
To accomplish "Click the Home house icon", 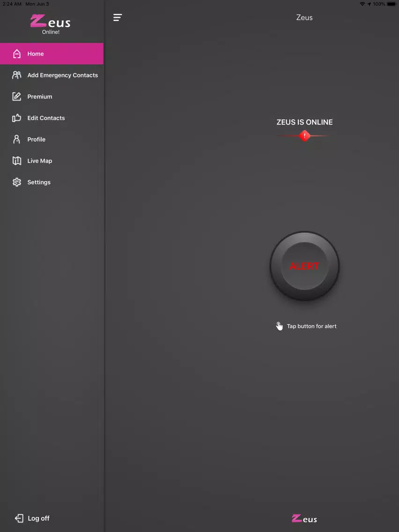I will 17,53.
